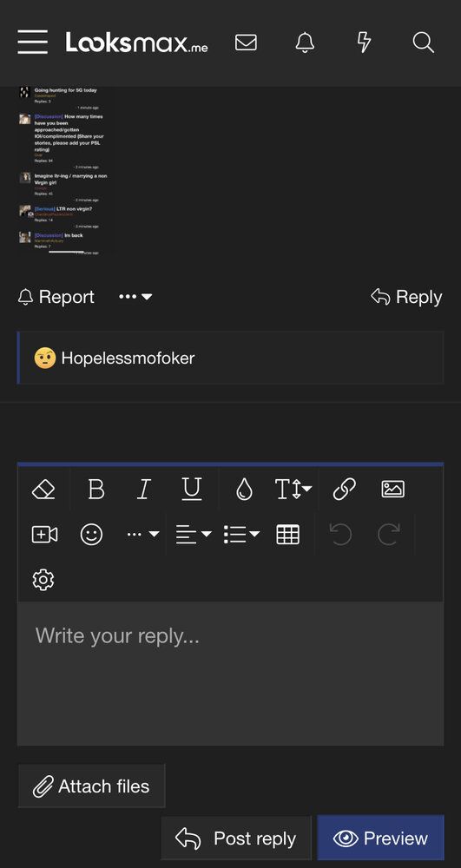This screenshot has width=461, height=868.
Task: Insert an image with the picture icon
Action: [x=393, y=490]
